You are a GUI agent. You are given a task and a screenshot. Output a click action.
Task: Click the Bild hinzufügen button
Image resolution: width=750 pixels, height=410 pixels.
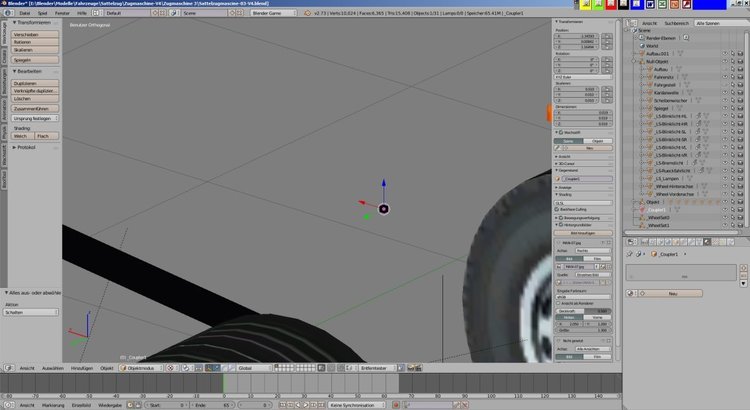pyautogui.click(x=583, y=233)
